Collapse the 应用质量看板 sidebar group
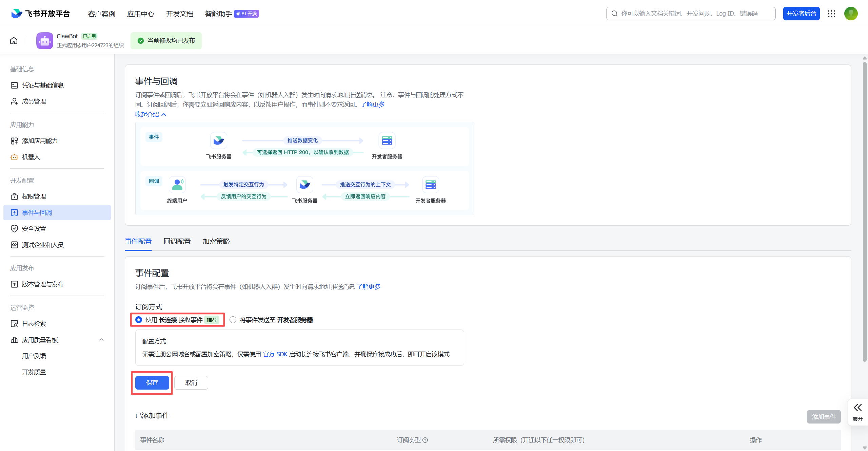The image size is (868, 451). pos(101,340)
